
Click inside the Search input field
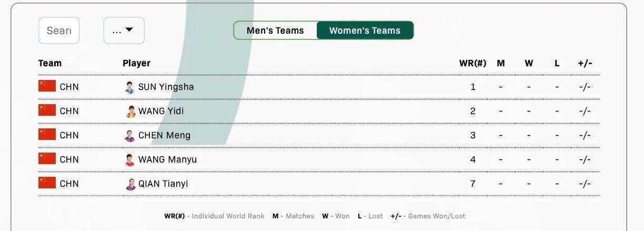59,31
